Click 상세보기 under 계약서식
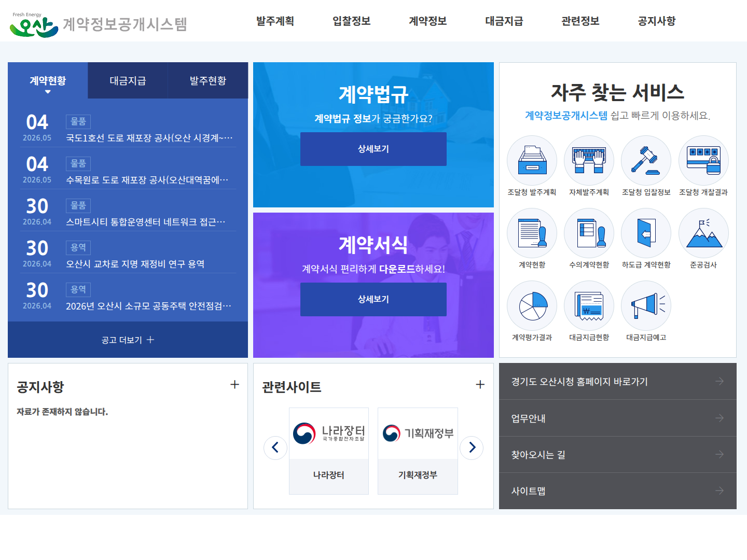This screenshot has height=560, width=747. click(x=374, y=299)
